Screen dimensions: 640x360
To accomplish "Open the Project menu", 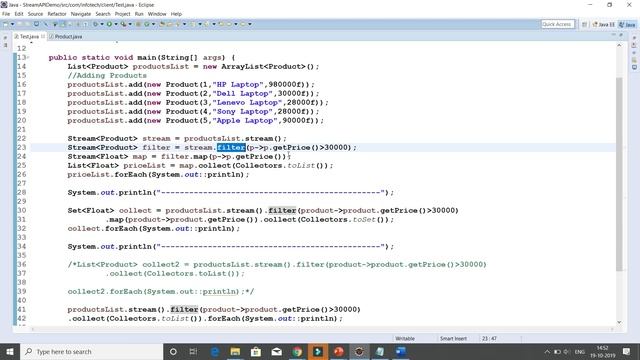I will click(x=122, y=14).
